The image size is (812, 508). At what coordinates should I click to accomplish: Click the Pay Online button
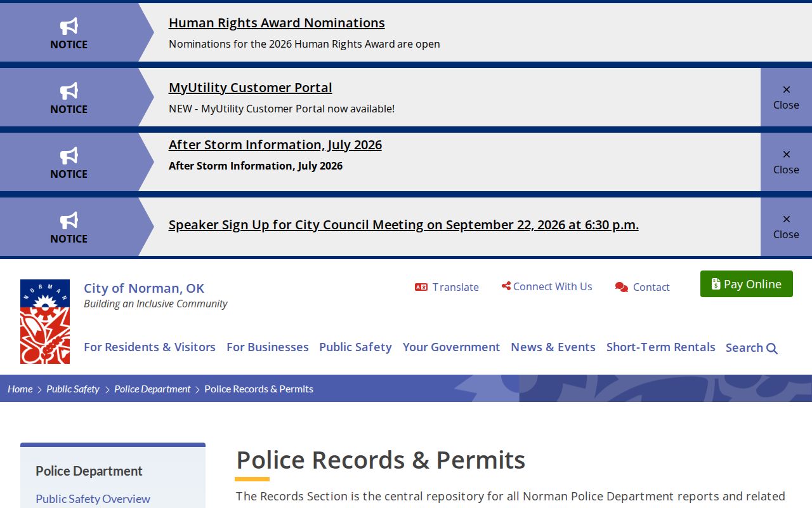pyautogui.click(x=747, y=284)
